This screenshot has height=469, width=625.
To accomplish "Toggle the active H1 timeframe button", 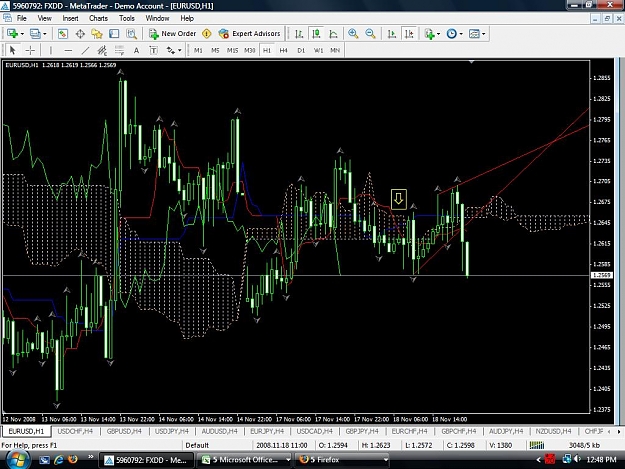I will [267, 50].
